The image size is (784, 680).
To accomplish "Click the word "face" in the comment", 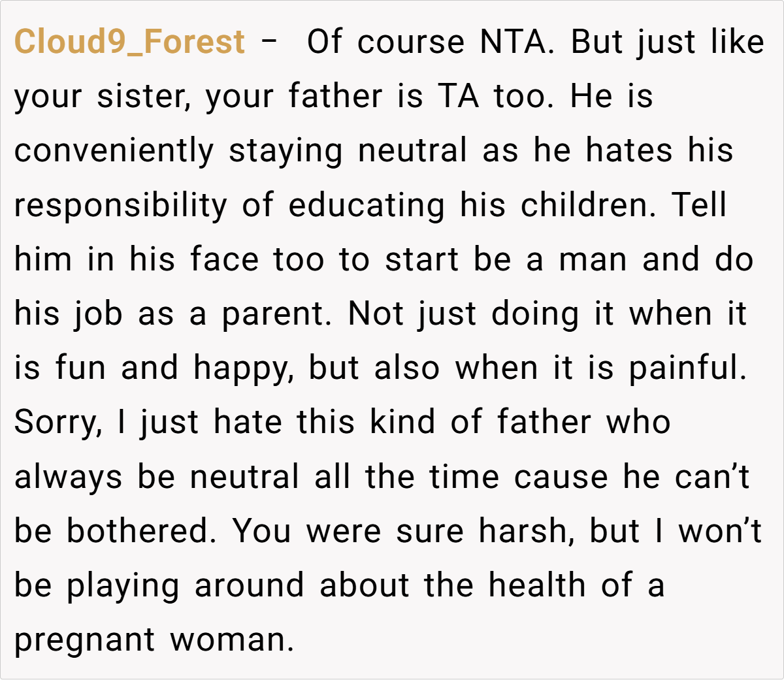I will [x=223, y=259].
